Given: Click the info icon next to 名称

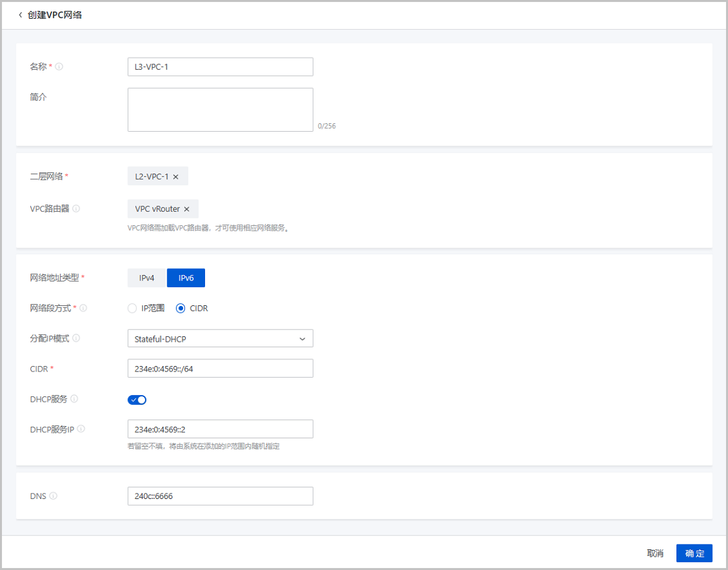Looking at the screenshot, I should coord(58,67).
